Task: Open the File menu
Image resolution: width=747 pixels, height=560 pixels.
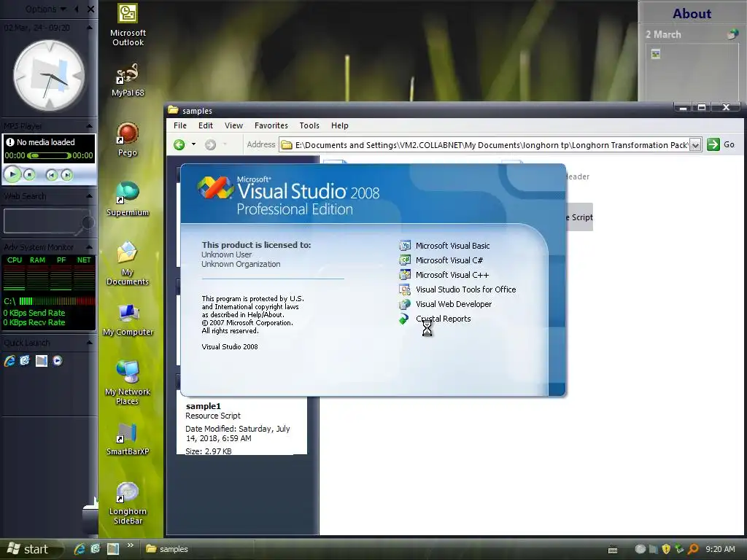Action: (180, 125)
